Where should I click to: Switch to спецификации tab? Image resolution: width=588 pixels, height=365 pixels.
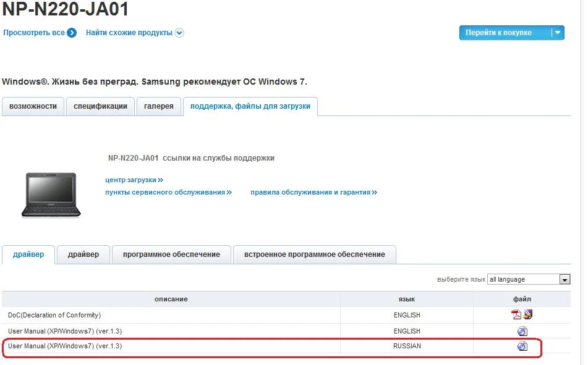(101, 106)
